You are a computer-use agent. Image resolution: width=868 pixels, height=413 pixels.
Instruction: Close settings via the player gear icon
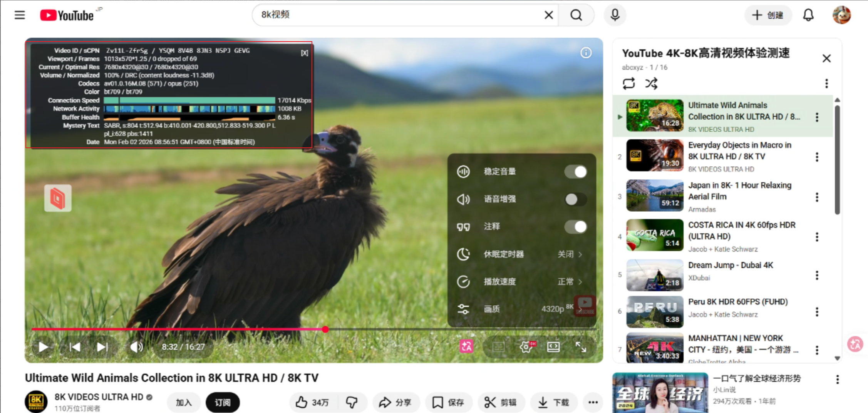[x=526, y=347]
